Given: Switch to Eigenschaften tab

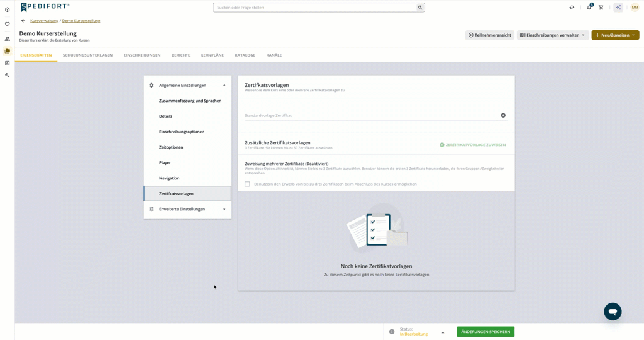Looking at the screenshot, I should pos(36,55).
